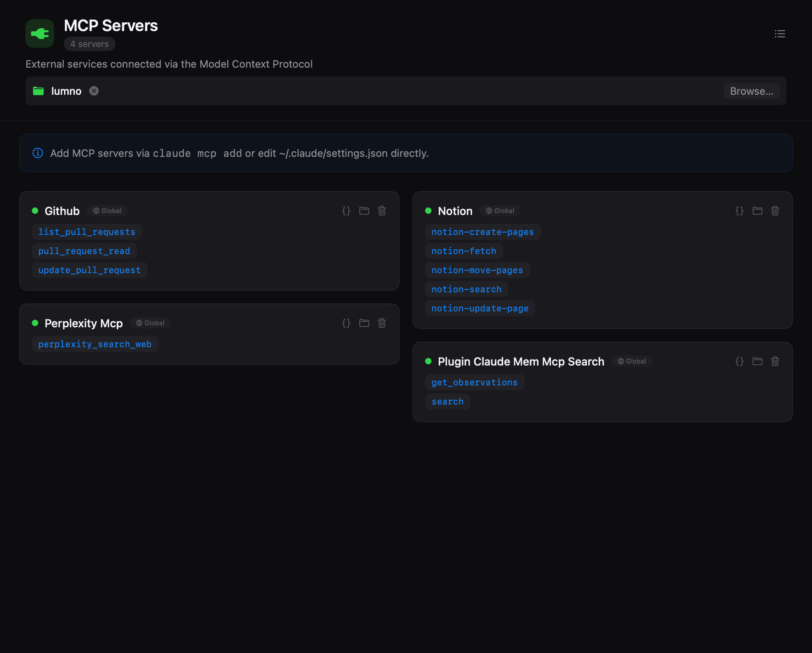Click the Global badge beside Notion
The image size is (812, 653).
500,211
